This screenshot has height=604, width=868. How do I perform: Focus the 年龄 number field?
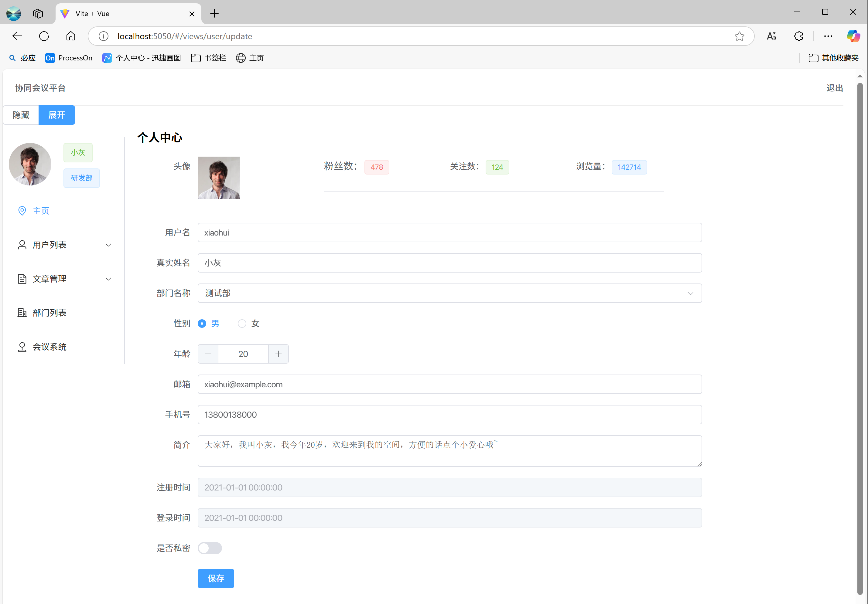(x=243, y=354)
